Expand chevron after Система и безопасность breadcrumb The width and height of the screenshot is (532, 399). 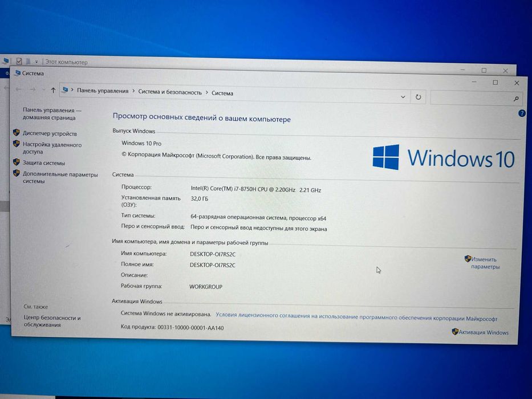[x=206, y=92]
